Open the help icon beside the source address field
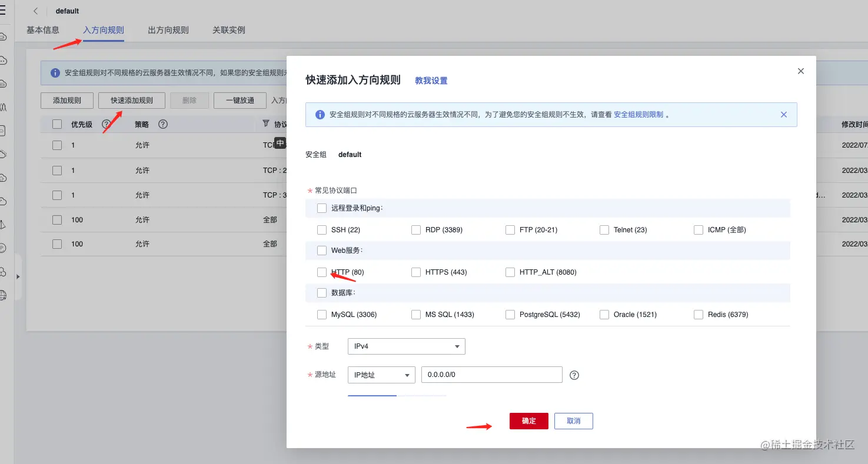868x464 pixels. [575, 375]
